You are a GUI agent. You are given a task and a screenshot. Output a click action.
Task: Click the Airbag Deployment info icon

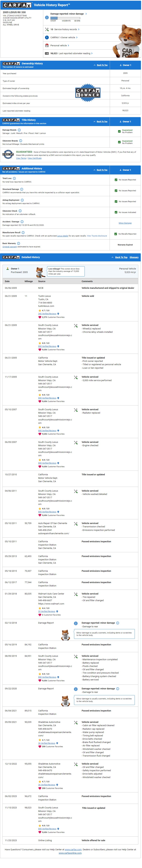tap(22, 200)
